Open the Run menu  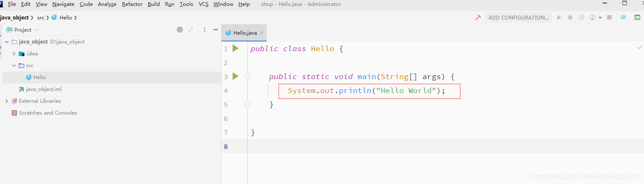pyautogui.click(x=170, y=4)
